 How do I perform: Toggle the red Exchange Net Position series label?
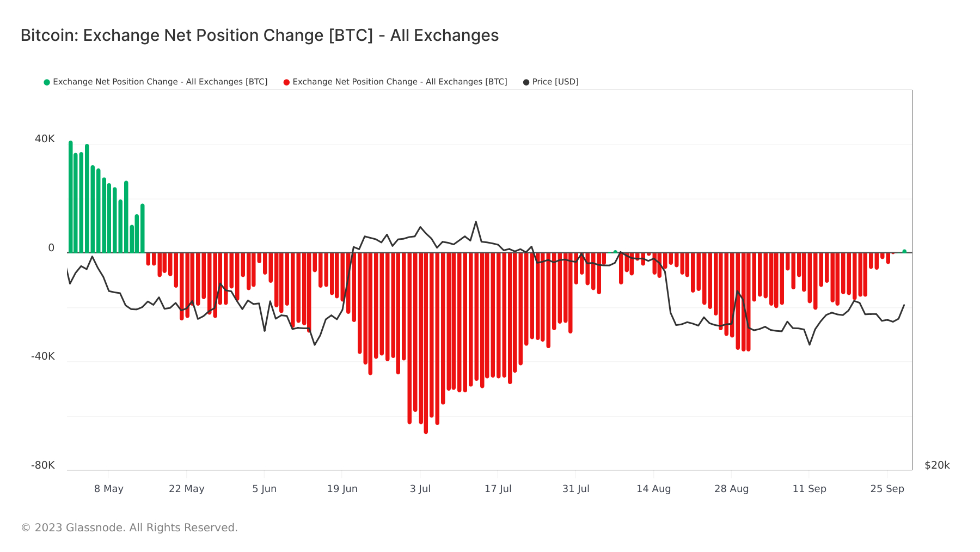pos(400,82)
